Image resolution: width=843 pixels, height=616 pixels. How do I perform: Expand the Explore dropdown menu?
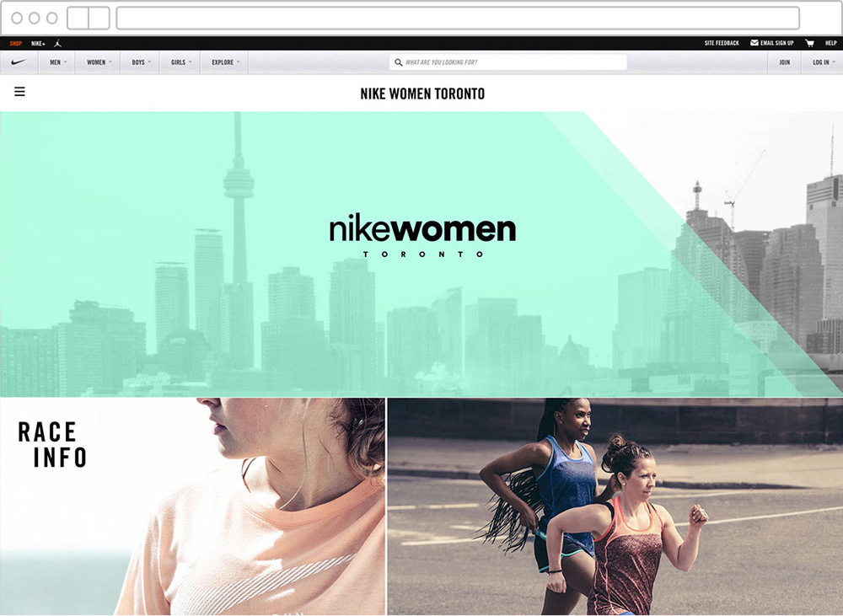tap(225, 62)
